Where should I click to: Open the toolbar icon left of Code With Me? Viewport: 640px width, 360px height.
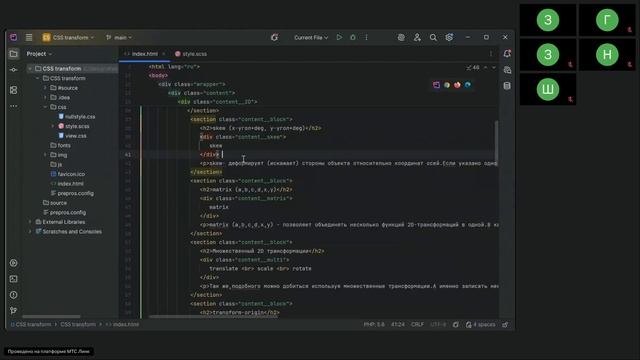click(401, 37)
